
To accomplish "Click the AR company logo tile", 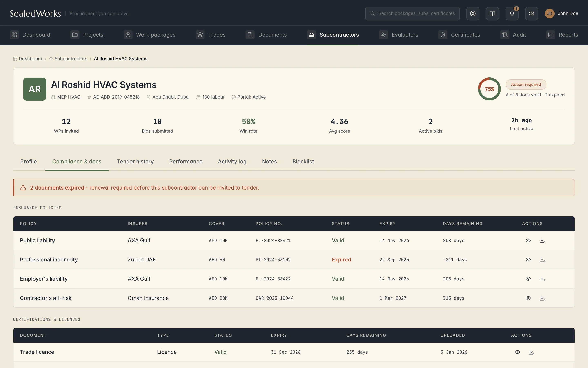I will tap(35, 89).
